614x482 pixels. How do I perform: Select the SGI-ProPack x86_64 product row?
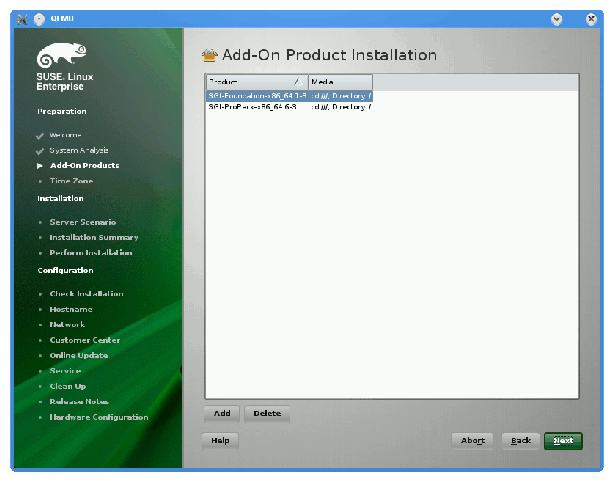(x=289, y=107)
